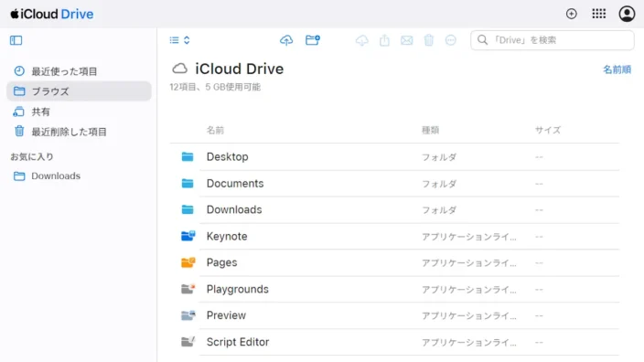644x362 pixels.
Task: Open the more options ellipsis icon
Action: pos(451,40)
